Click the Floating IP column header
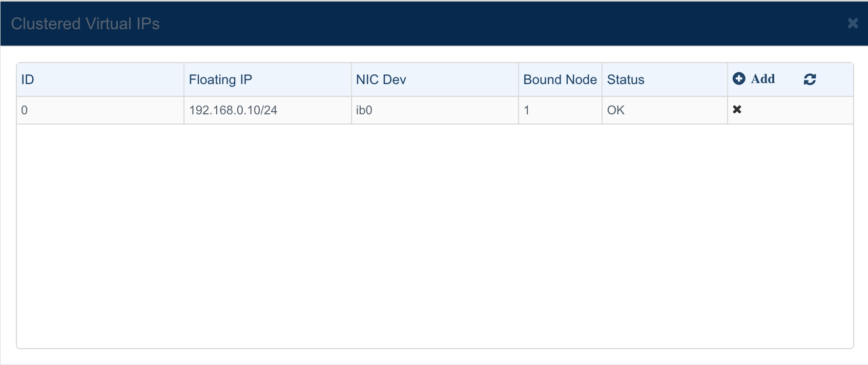This screenshot has width=868, height=365. tap(220, 79)
